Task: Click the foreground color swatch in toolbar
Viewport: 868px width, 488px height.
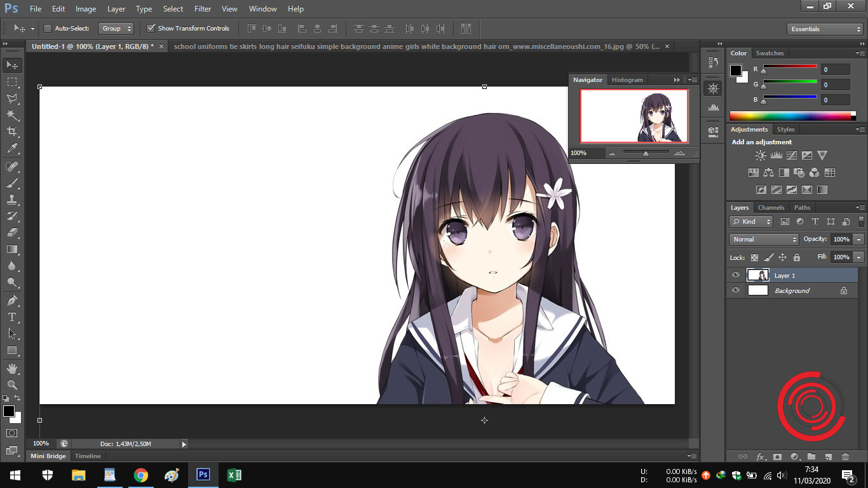Action: point(9,411)
